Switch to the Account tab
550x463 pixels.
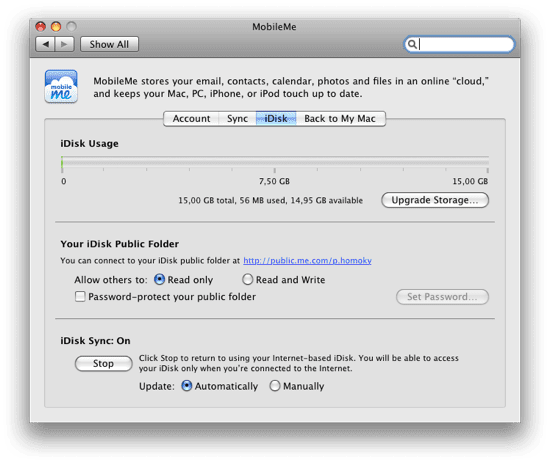pos(192,119)
